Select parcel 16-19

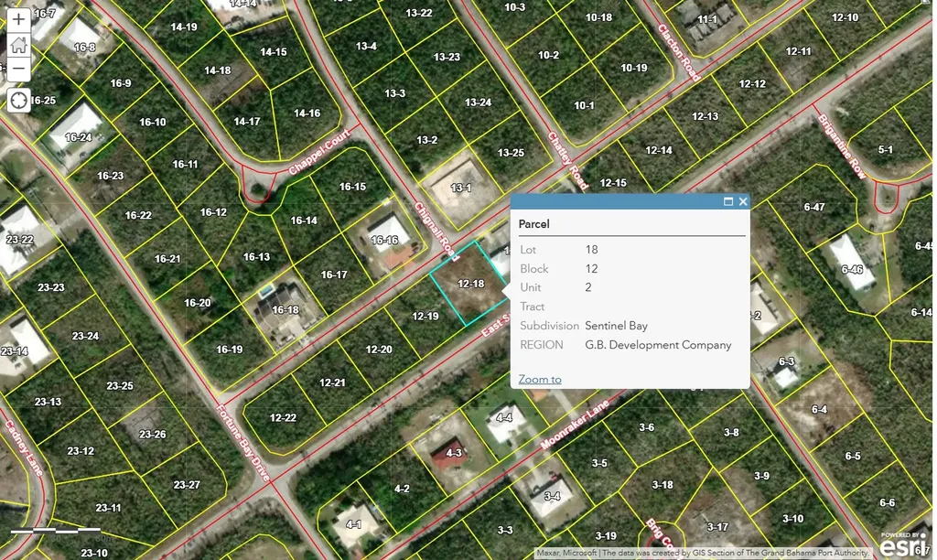230,350
